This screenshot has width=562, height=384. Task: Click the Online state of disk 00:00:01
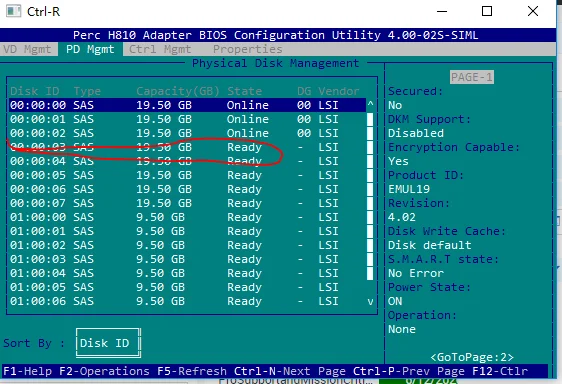tap(248, 119)
